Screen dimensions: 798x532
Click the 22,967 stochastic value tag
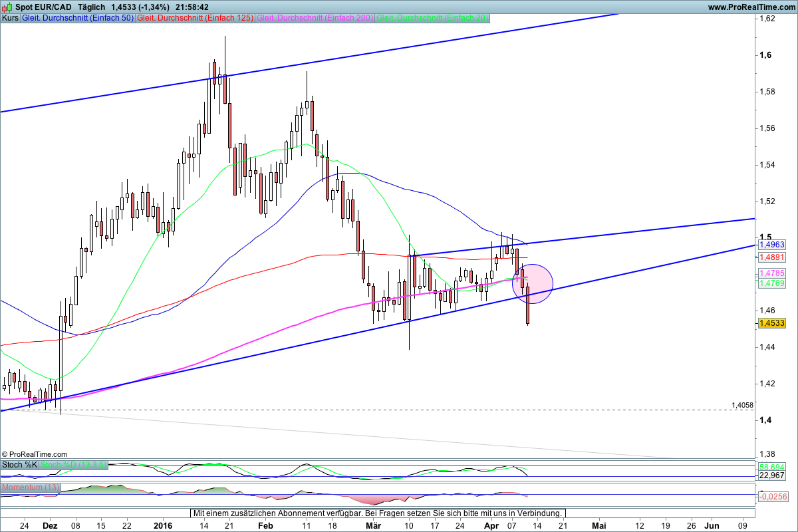point(772,476)
